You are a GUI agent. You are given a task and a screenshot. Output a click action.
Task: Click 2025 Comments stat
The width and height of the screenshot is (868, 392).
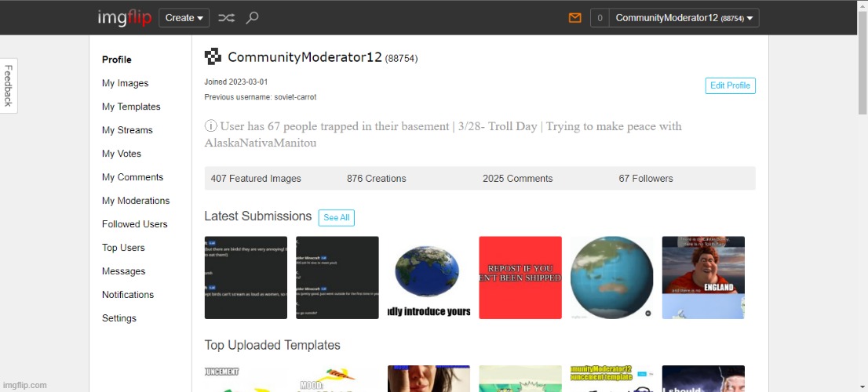click(x=518, y=179)
